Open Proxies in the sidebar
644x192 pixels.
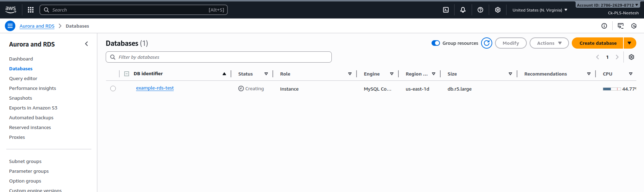tap(17, 137)
